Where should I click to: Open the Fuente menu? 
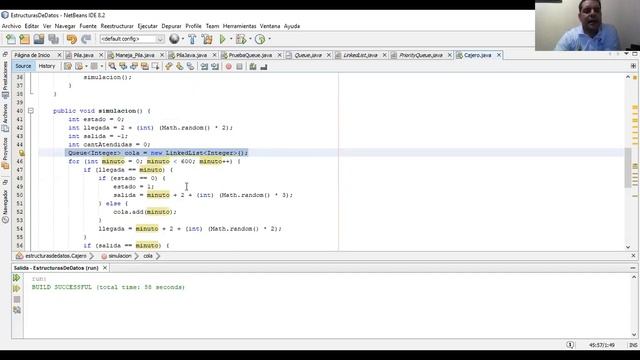click(88, 26)
